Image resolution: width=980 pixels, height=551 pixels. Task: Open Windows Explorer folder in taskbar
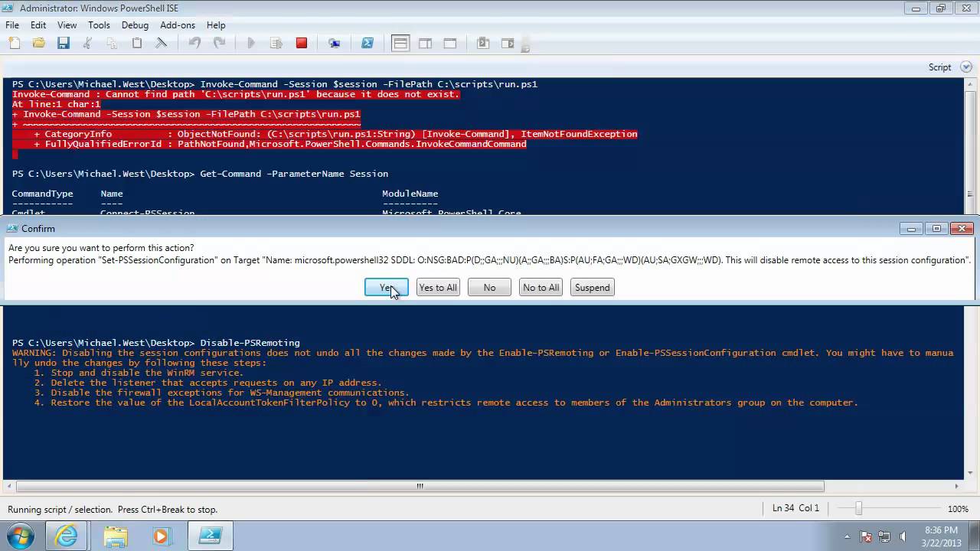(x=116, y=536)
